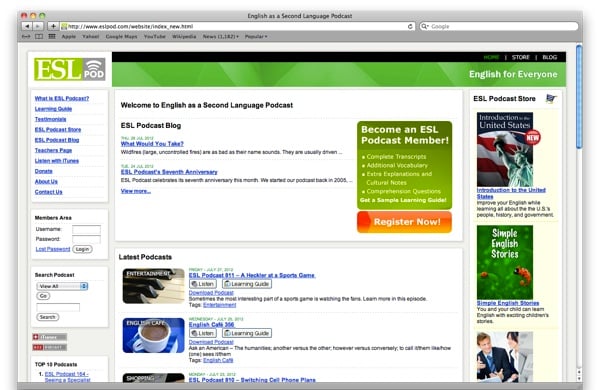Go forward with the Safari forward arrow
The width and height of the screenshot is (600, 390).
tap(38, 26)
